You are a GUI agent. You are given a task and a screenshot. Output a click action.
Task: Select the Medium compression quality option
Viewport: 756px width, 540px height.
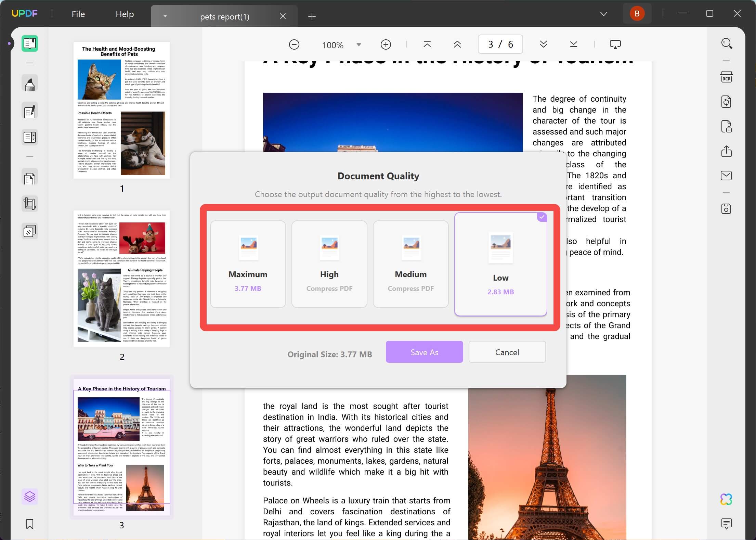click(410, 264)
